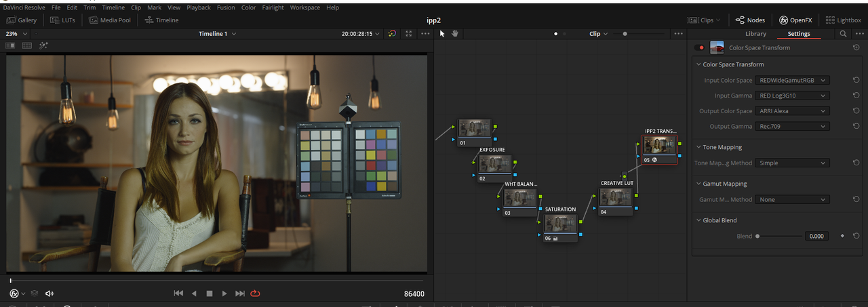
Task: Reset the Output Gamma parameter
Action: coord(856,126)
